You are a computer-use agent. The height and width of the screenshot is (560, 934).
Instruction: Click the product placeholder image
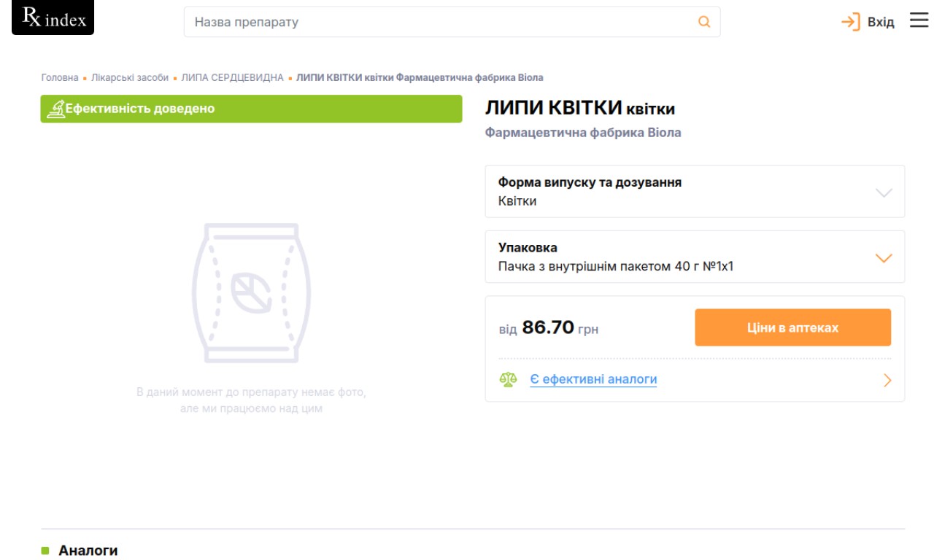coord(251,293)
